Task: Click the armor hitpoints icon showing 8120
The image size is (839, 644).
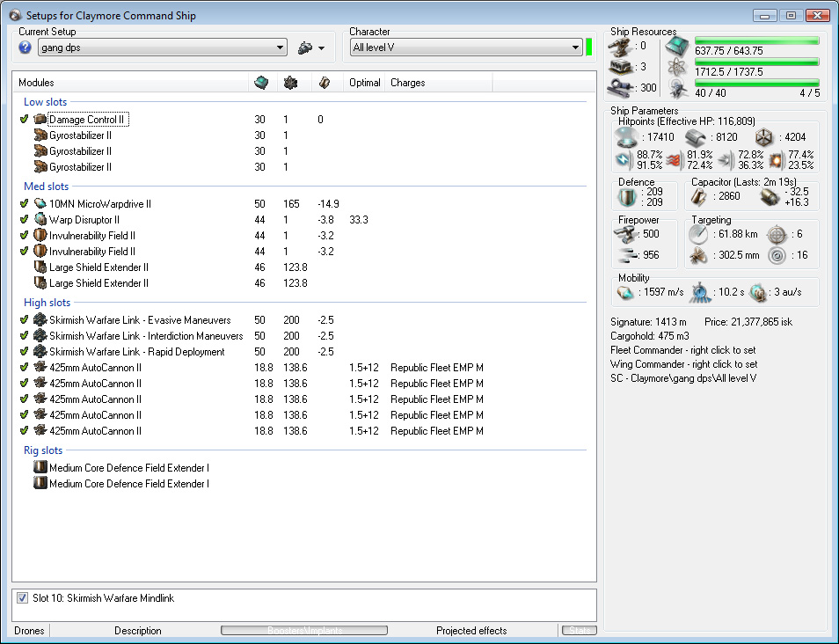Action: pos(695,137)
